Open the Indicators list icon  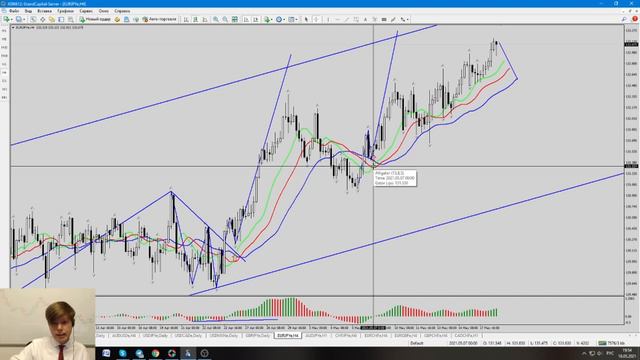pos(267,19)
